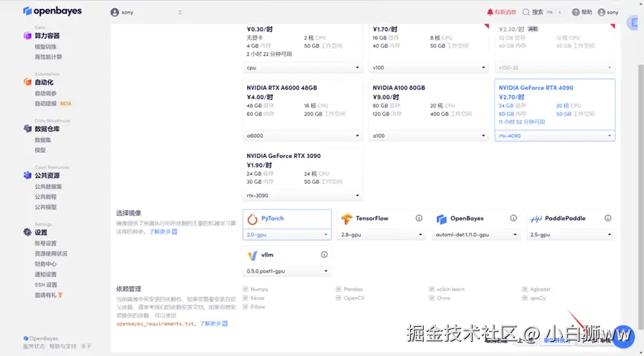Screen dimensions: 644x356
Task: Show info for the vllm image
Action: pos(324,255)
